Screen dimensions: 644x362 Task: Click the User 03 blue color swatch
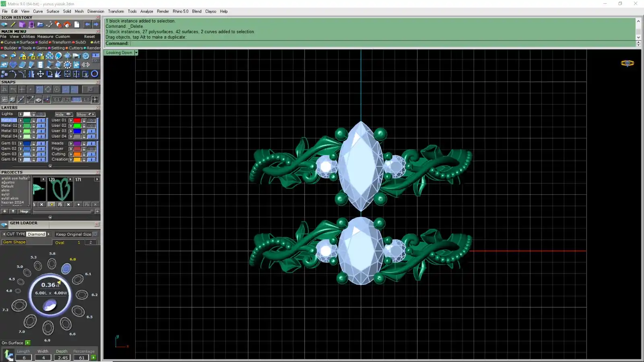[x=77, y=131]
